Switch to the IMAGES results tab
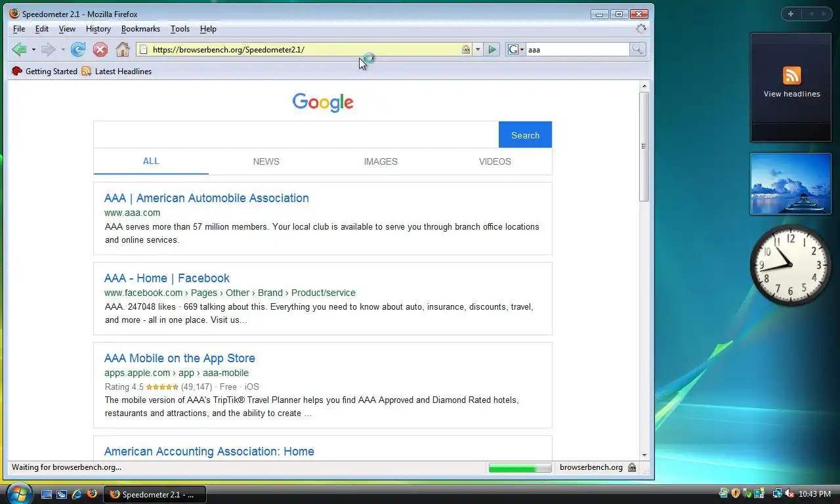The image size is (840, 504). (381, 161)
